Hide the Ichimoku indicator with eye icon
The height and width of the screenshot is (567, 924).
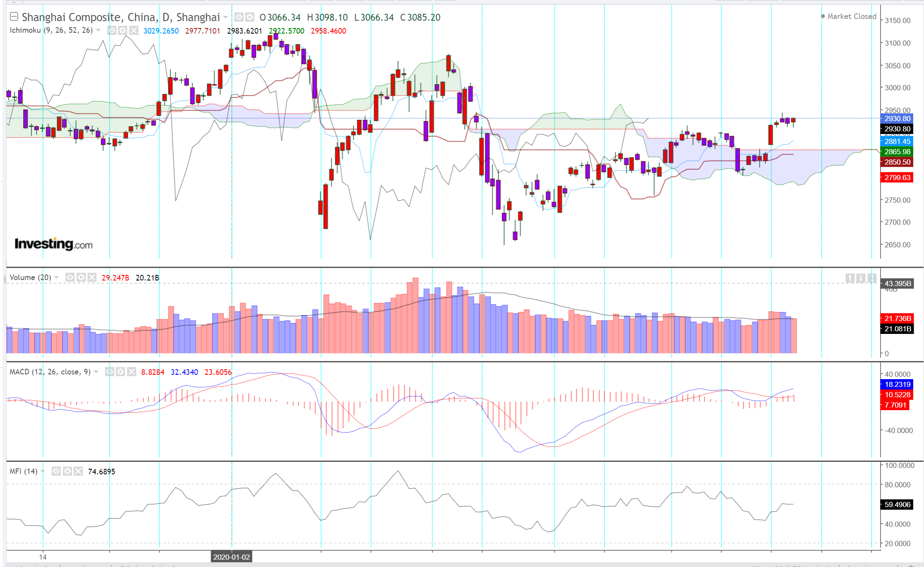pyautogui.click(x=112, y=31)
